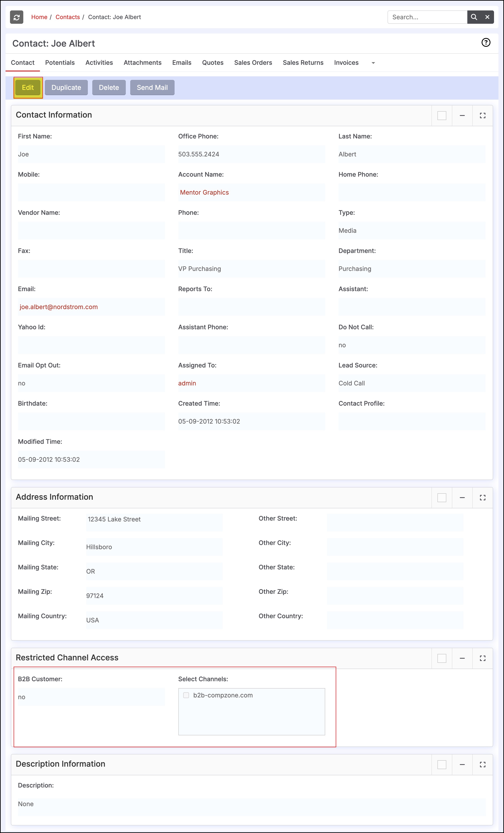
Task: Expand Description Information panel to fullscreen
Action: [x=482, y=764]
